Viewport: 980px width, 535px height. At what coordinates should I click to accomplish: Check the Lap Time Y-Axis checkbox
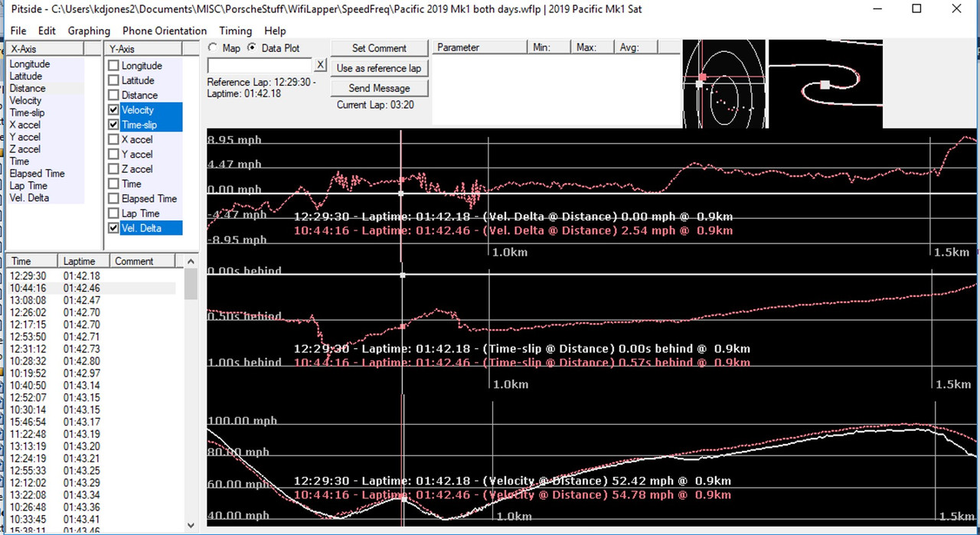pos(113,214)
